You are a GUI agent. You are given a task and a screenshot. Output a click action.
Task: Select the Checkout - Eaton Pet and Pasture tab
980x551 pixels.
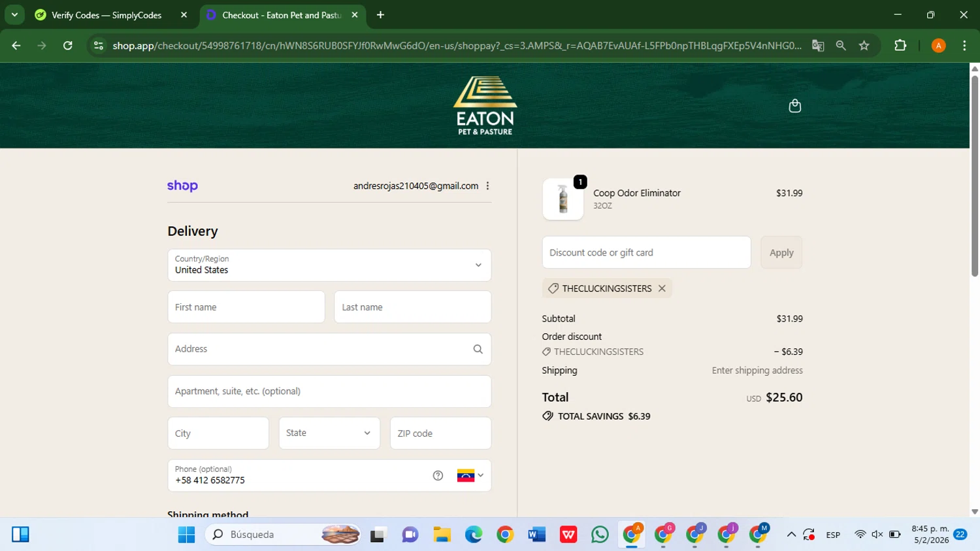(x=282, y=15)
